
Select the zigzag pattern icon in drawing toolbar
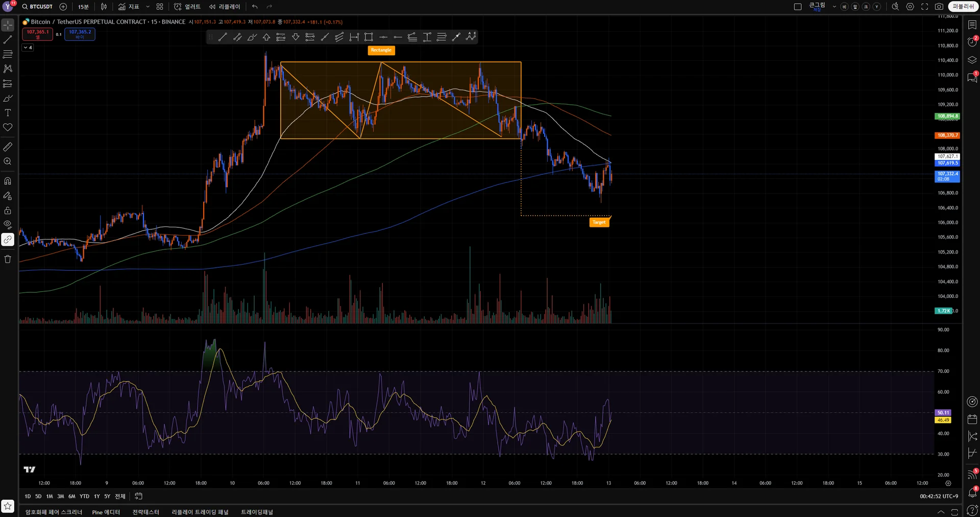click(x=471, y=37)
